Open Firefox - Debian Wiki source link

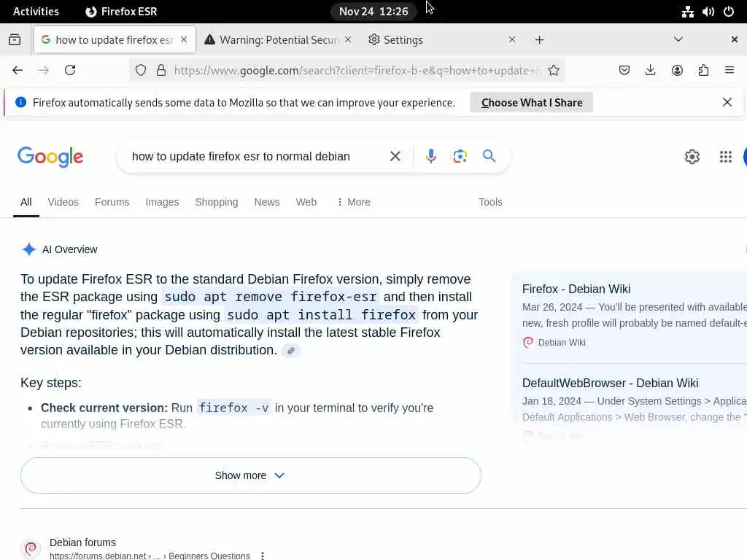tap(576, 289)
